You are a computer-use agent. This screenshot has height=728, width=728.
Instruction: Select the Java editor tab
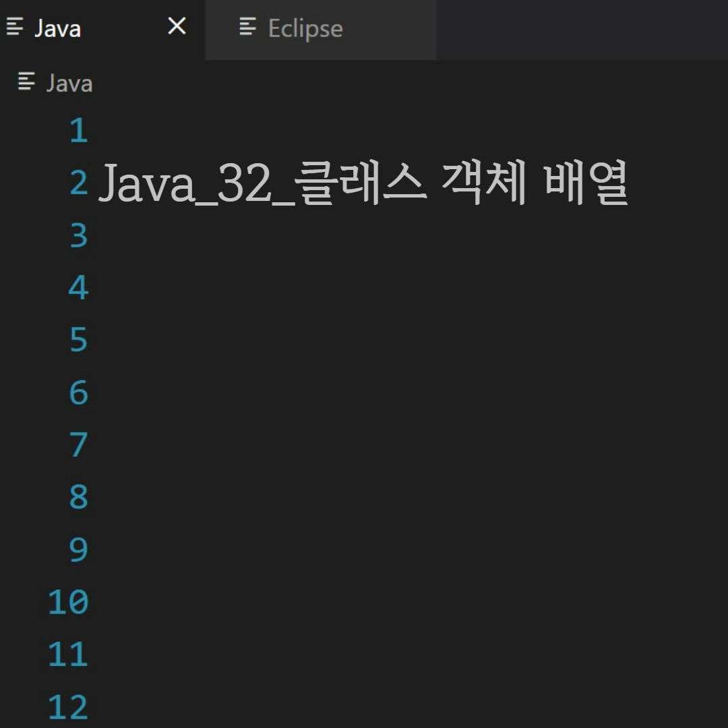(102, 29)
